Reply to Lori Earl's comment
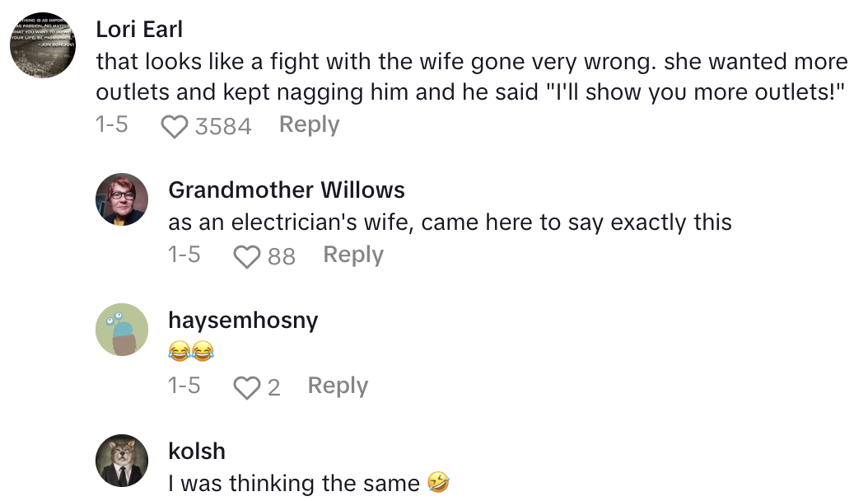This screenshot has height=501, width=868. [x=309, y=124]
